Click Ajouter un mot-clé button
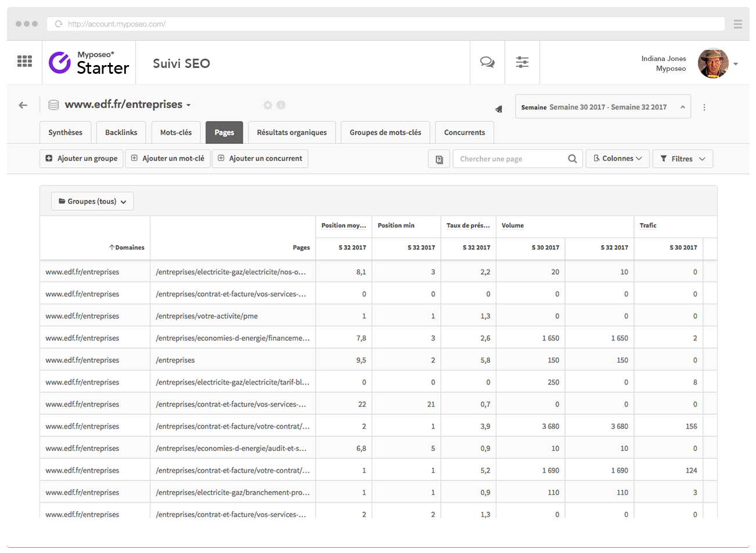 point(168,159)
